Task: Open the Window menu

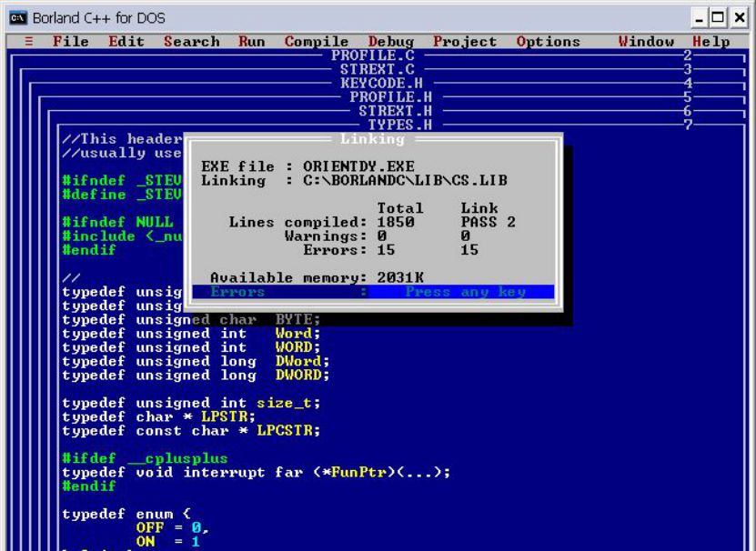Action: [646, 42]
